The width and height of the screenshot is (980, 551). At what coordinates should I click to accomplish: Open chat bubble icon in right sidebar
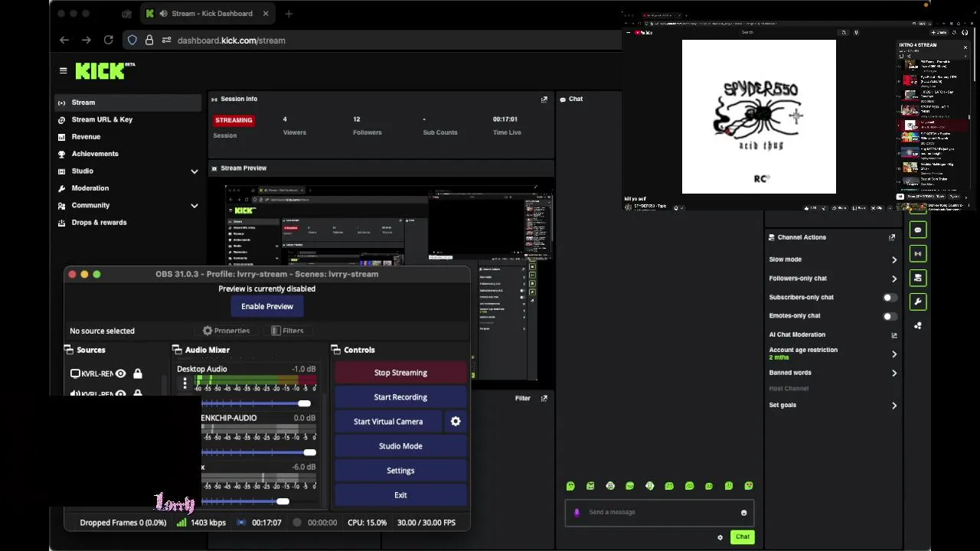(918, 230)
